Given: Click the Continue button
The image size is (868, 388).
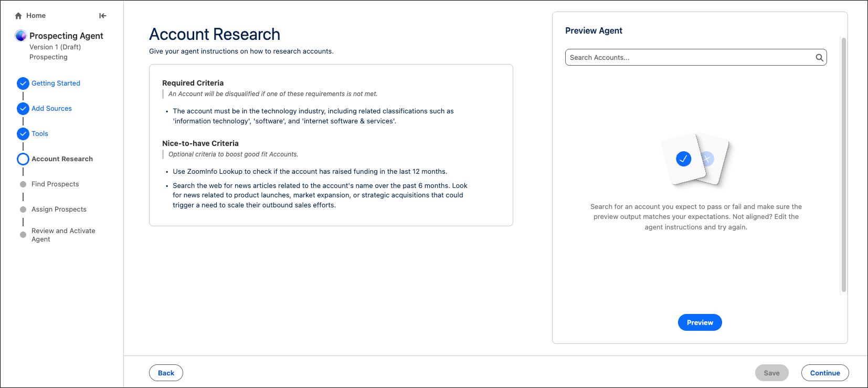Looking at the screenshot, I should click(825, 373).
